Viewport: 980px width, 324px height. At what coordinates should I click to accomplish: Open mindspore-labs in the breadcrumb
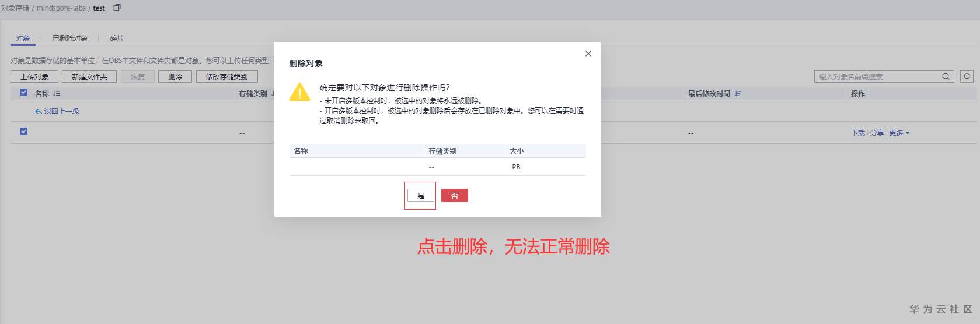click(x=61, y=8)
